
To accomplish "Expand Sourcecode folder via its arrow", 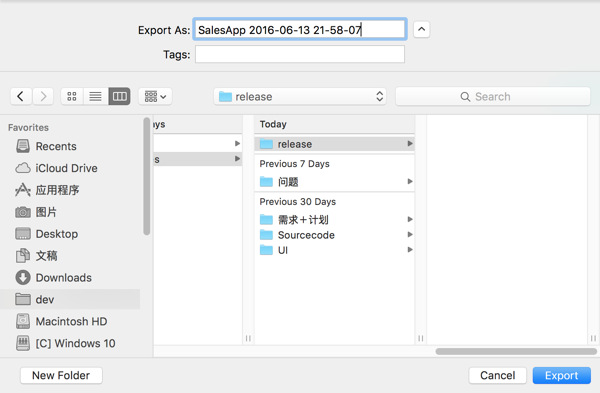I will 410,235.
